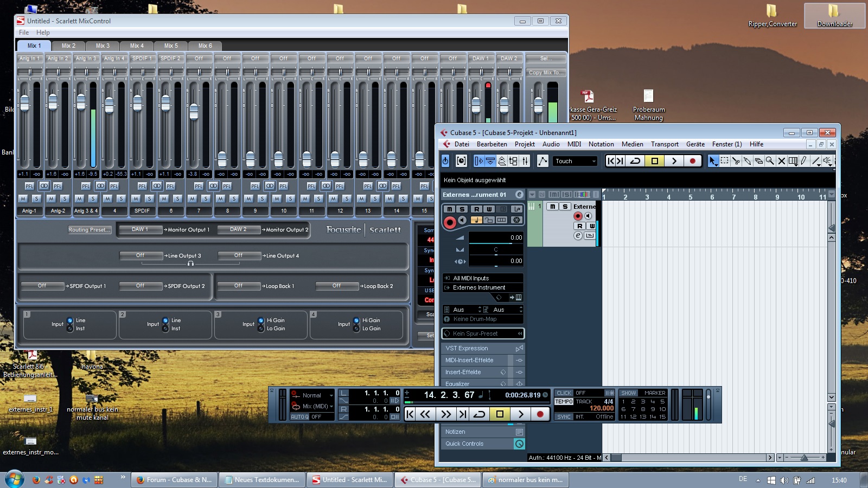Toggle PFL on Anlg-1 channel

click(29, 186)
